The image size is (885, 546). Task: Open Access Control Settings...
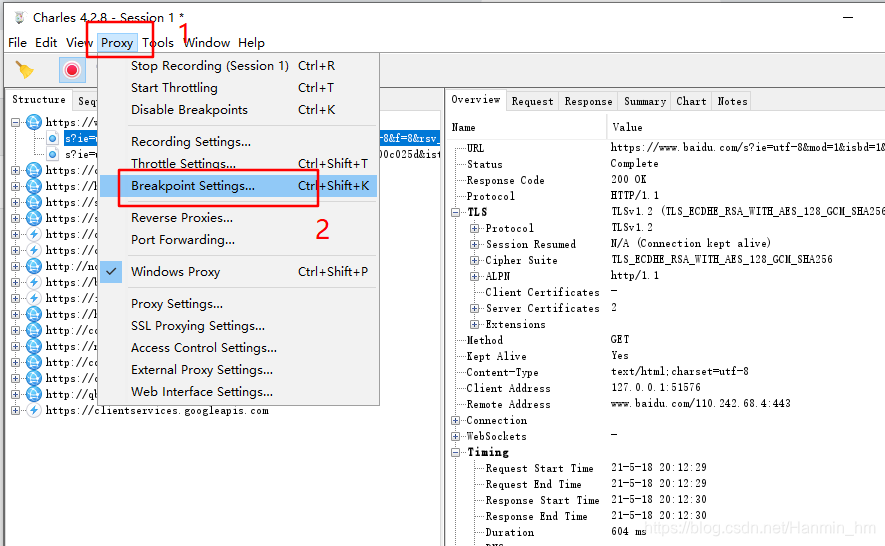(x=237, y=348)
